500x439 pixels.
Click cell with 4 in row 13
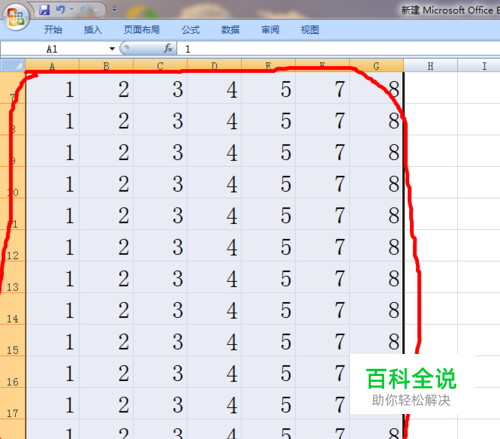(215, 277)
